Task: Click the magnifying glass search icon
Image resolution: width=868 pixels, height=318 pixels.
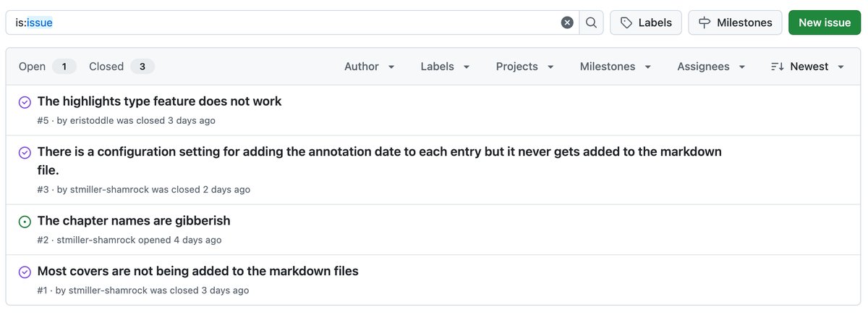Action: click(x=591, y=22)
